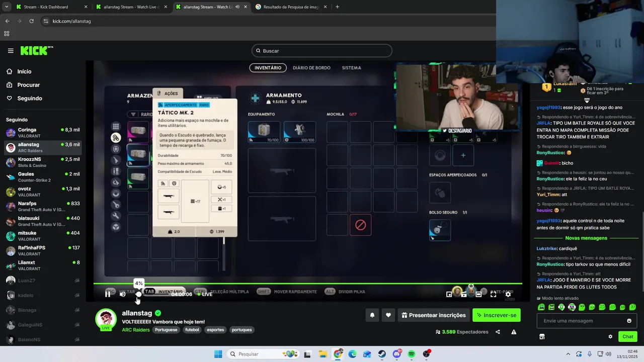
Task: Toggle notifications bell for allanstag
Action: click(372, 315)
